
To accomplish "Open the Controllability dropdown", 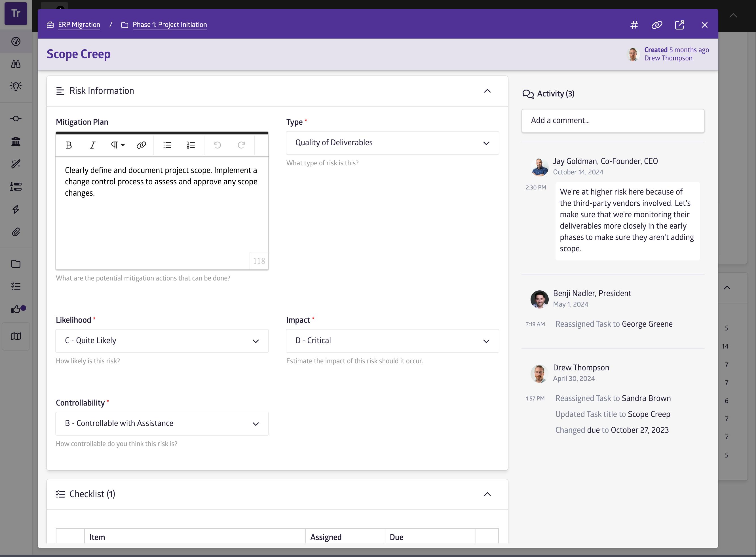I will coord(162,423).
